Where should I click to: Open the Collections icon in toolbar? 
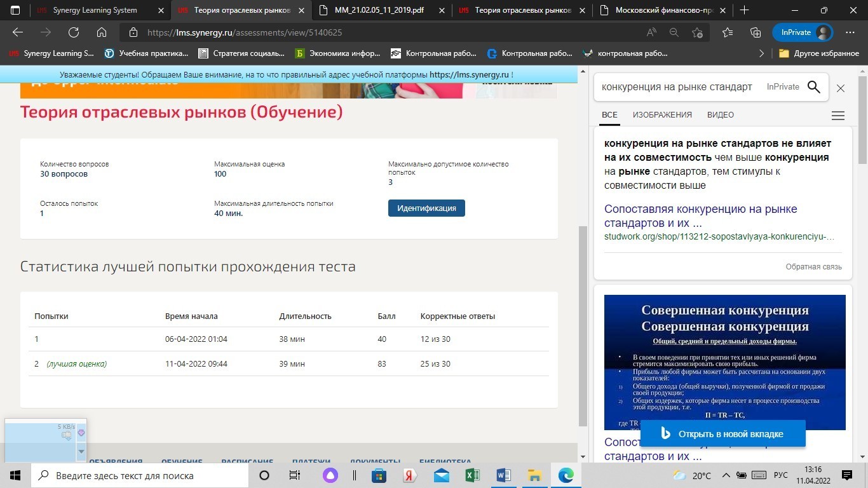(x=756, y=32)
